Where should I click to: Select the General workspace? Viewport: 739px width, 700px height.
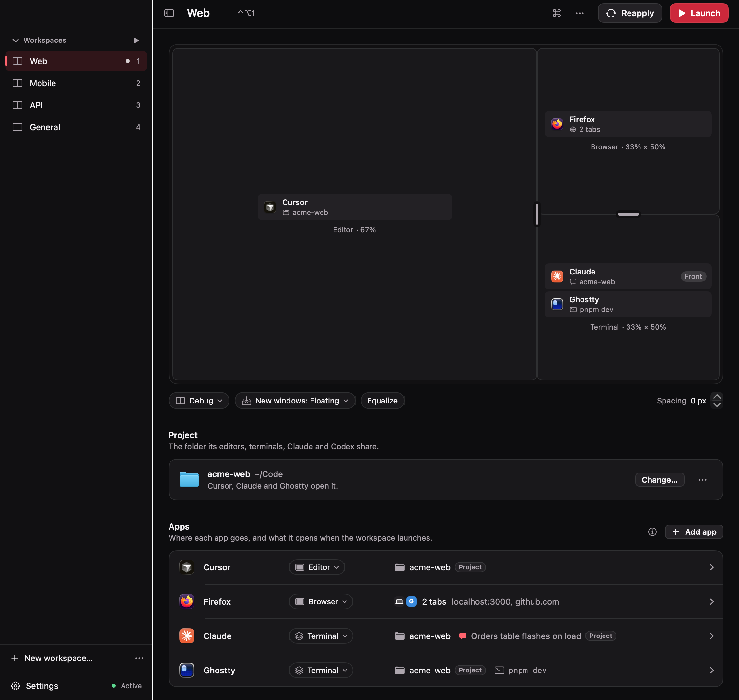click(76, 127)
